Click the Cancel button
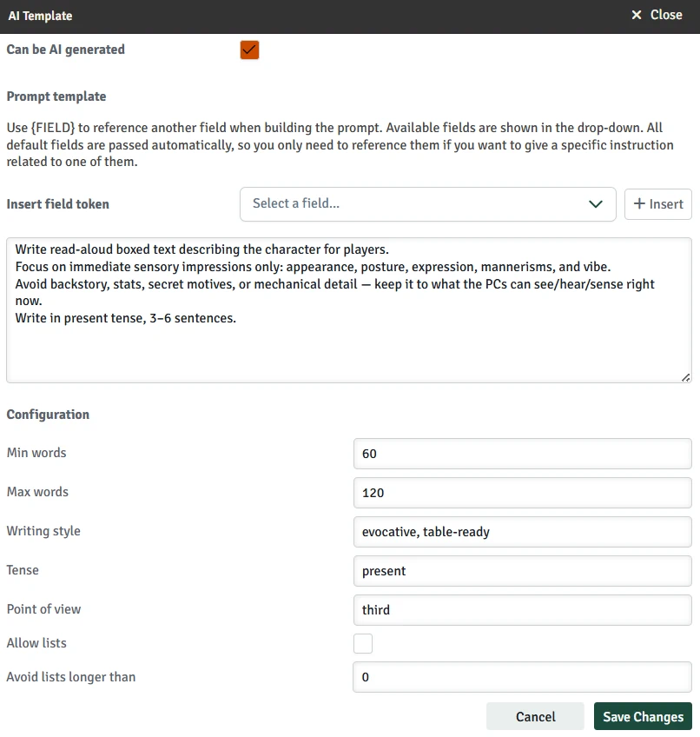This screenshot has width=700, height=737. coord(535,716)
